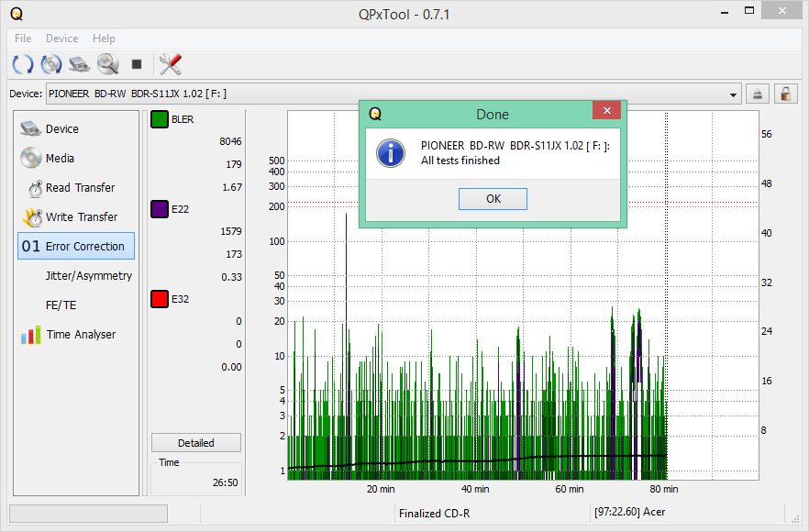Click the purple E22 color swatch

point(160,209)
